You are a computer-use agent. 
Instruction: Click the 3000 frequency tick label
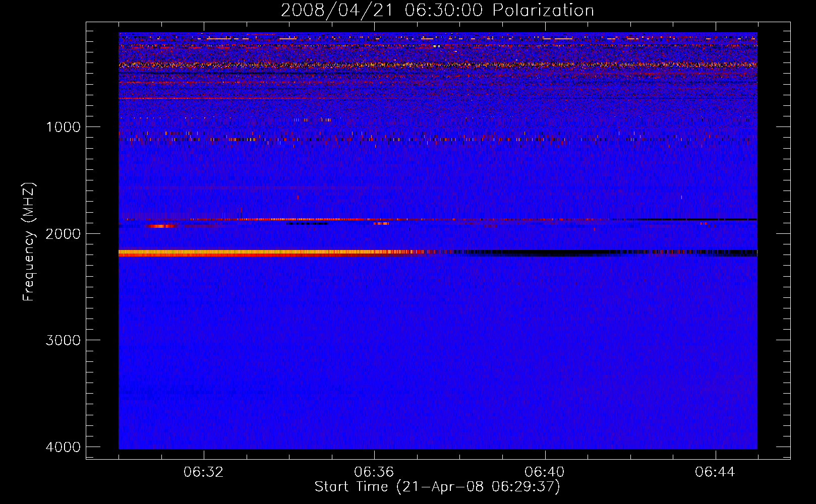click(63, 340)
